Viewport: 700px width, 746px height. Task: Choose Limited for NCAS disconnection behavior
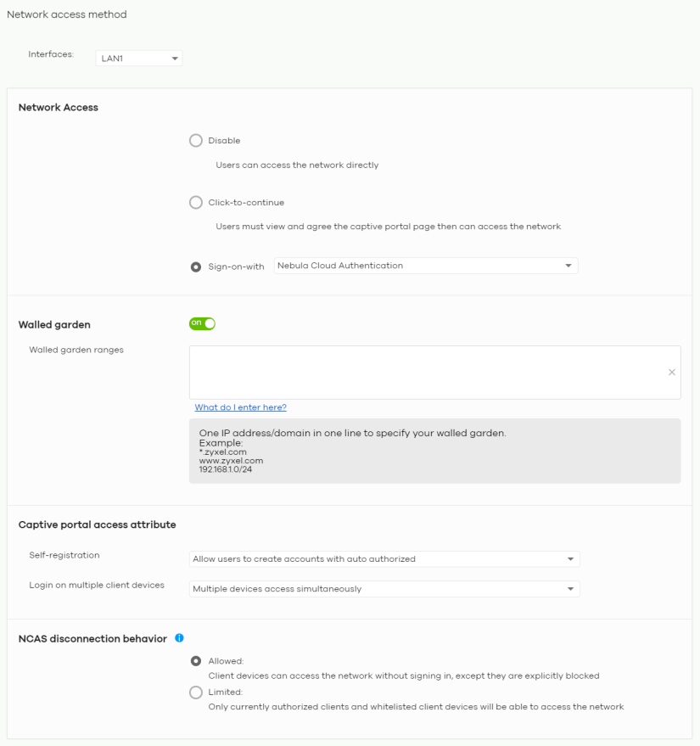196,693
